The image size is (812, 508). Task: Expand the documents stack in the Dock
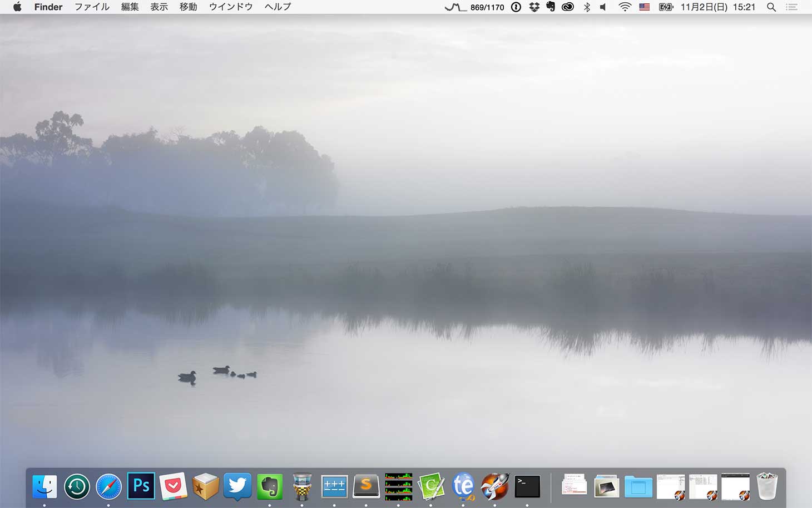coord(574,486)
